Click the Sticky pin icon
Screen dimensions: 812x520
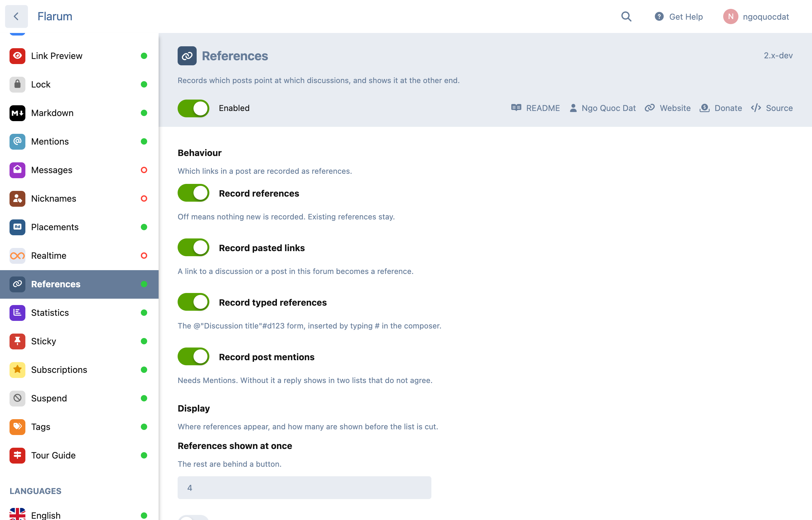click(17, 341)
